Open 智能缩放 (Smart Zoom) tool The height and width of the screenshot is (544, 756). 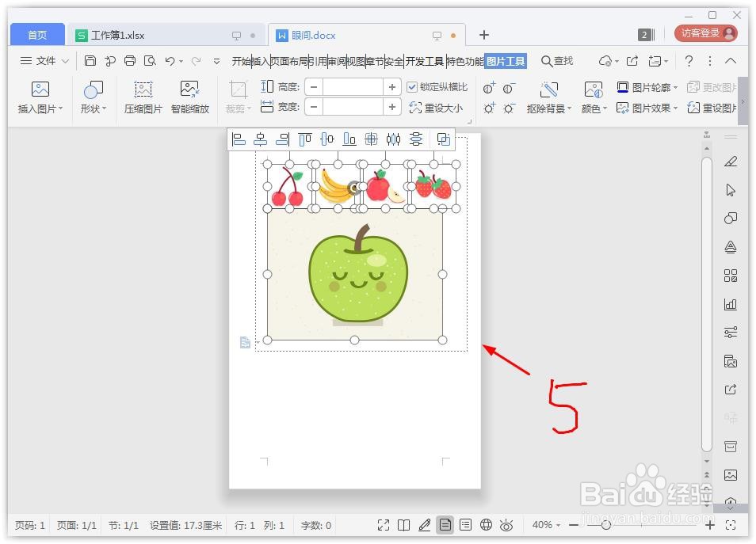click(189, 95)
